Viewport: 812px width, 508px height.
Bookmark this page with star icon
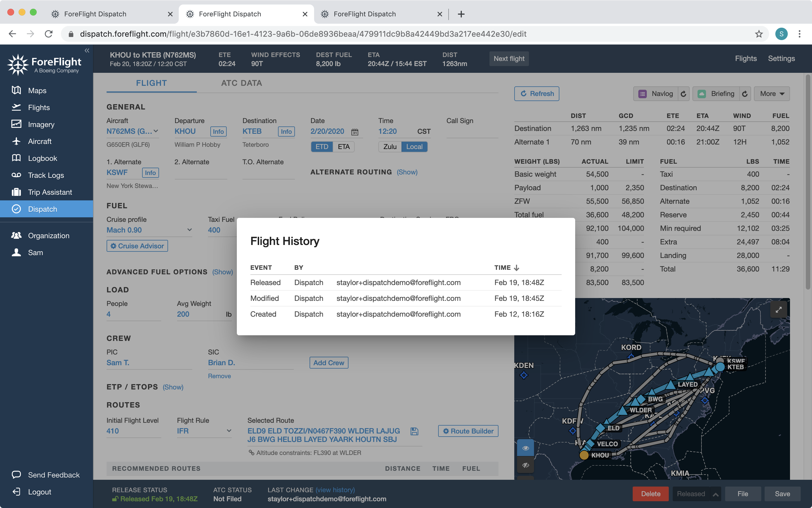click(x=759, y=34)
